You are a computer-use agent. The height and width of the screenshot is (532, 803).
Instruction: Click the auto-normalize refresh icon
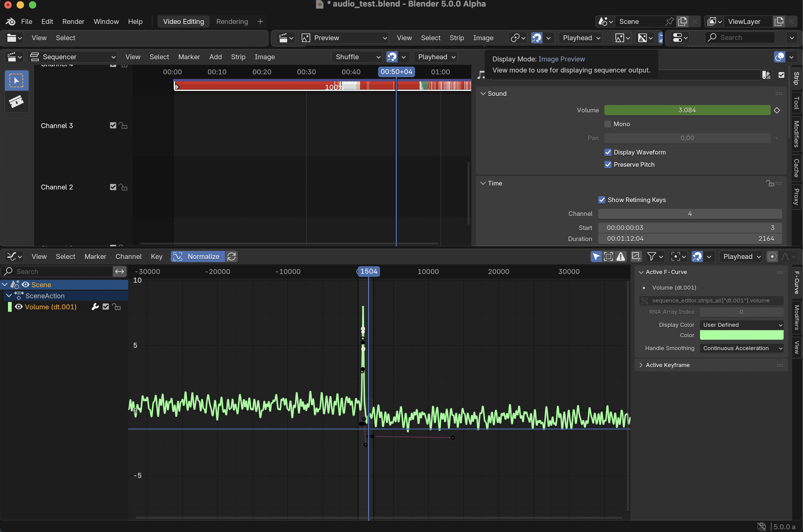coord(231,256)
